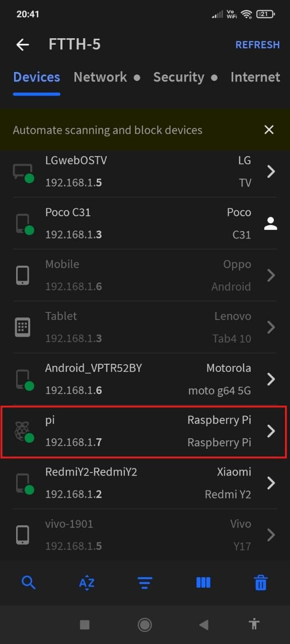The height and width of the screenshot is (644, 290).
Task: Change the column layout view icon
Action: [203, 583]
